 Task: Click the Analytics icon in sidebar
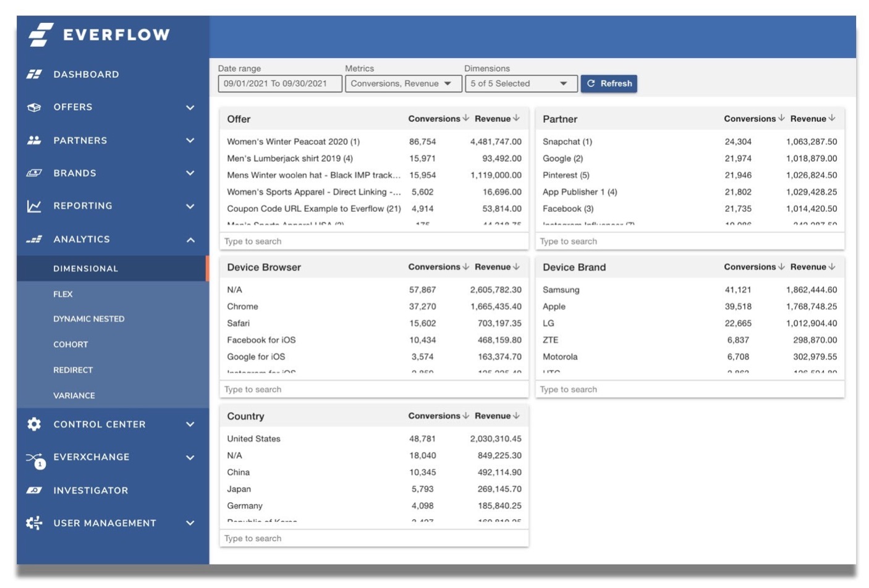coord(34,239)
